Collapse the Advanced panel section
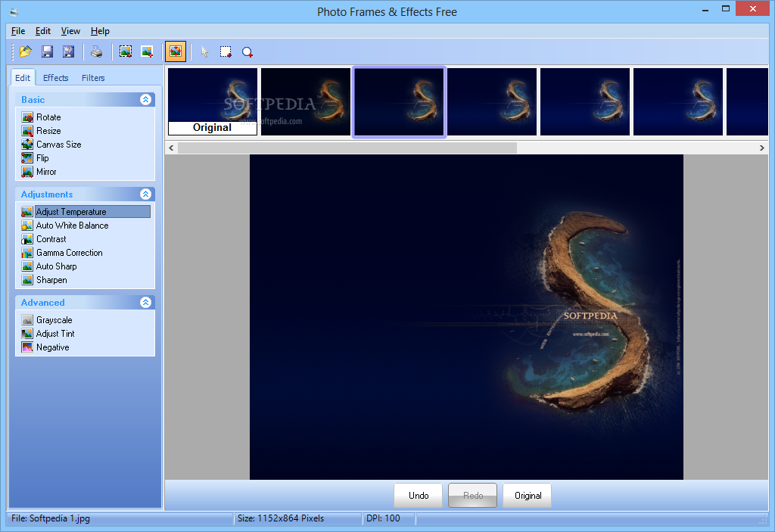 (145, 302)
